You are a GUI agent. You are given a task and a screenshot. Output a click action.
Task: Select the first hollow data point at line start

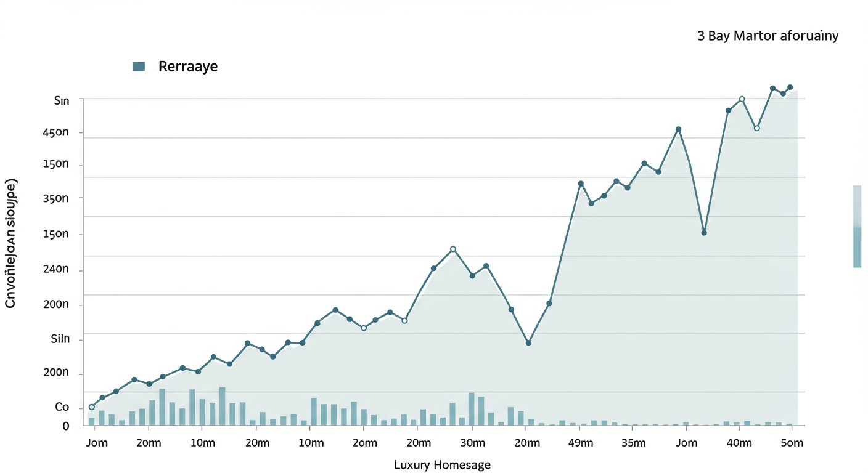coord(92,407)
